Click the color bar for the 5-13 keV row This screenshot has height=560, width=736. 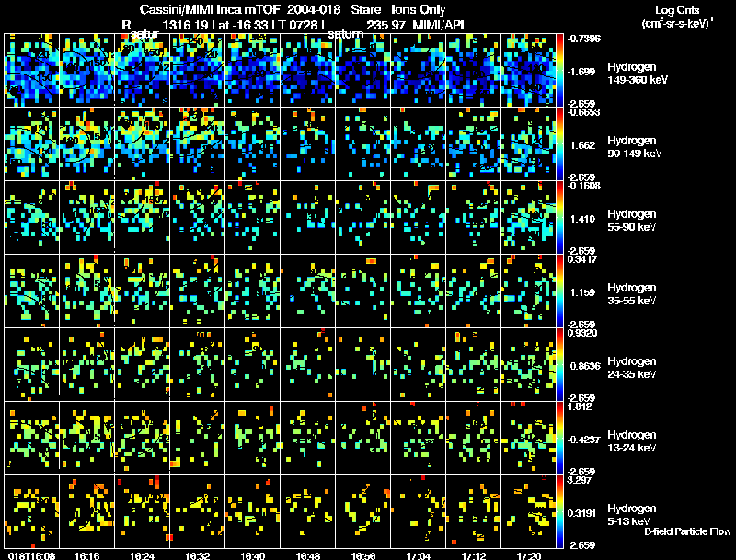coord(559,512)
